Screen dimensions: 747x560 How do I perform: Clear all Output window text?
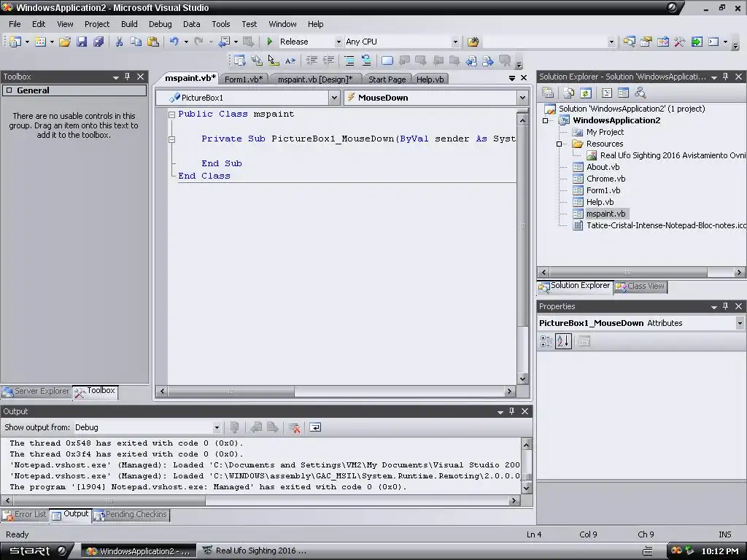pyautogui.click(x=294, y=427)
